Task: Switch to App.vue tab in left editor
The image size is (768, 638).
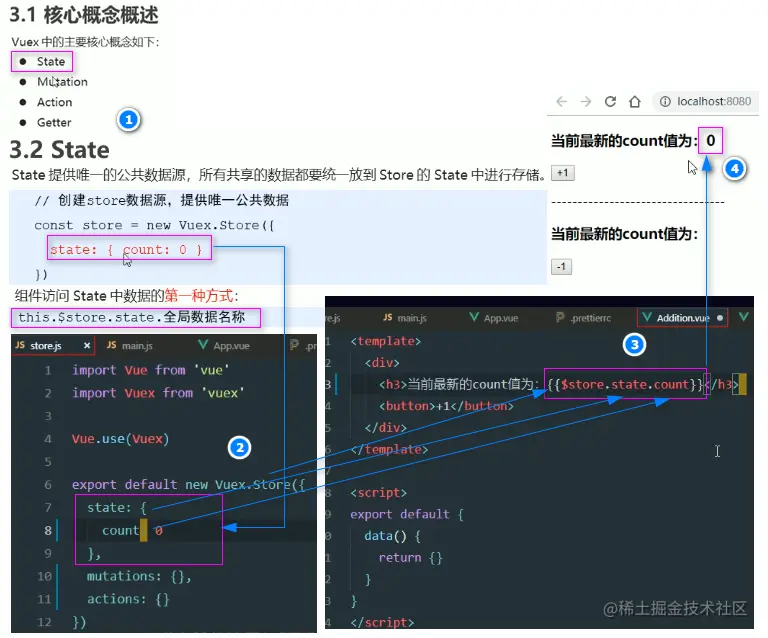Action: (224, 346)
